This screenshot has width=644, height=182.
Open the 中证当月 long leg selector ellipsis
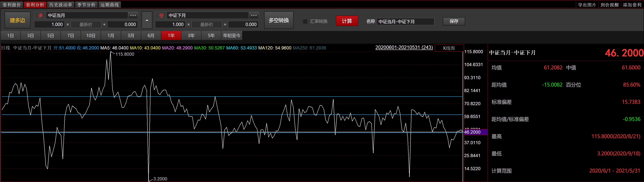(133, 15)
